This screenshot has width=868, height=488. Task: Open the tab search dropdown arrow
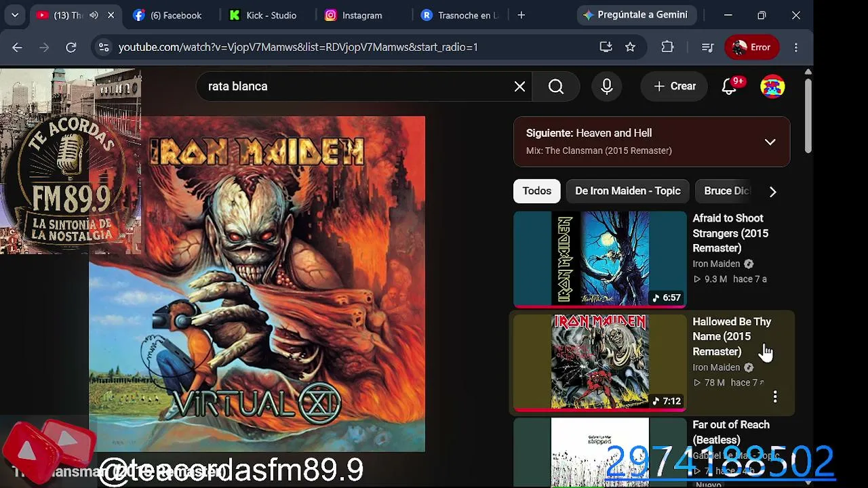[x=15, y=15]
